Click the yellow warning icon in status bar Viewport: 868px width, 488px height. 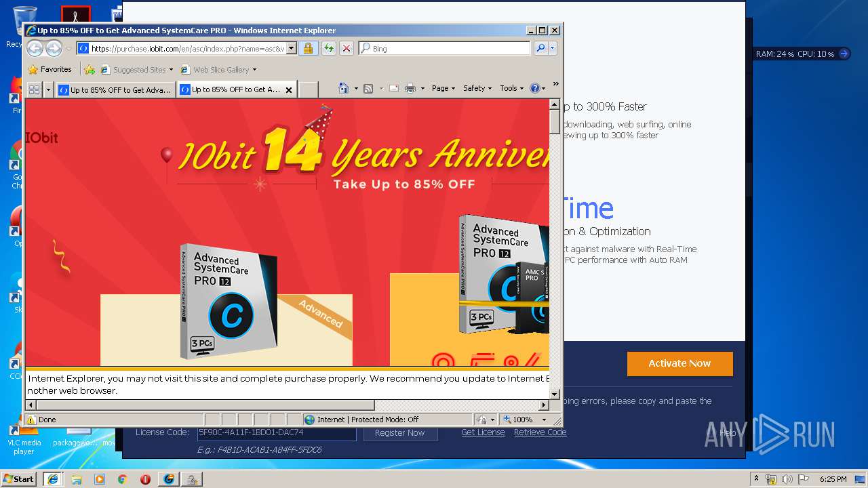(x=31, y=420)
